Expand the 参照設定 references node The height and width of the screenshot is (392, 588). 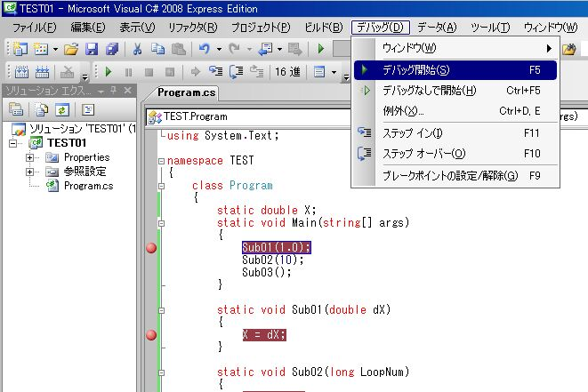(x=29, y=172)
